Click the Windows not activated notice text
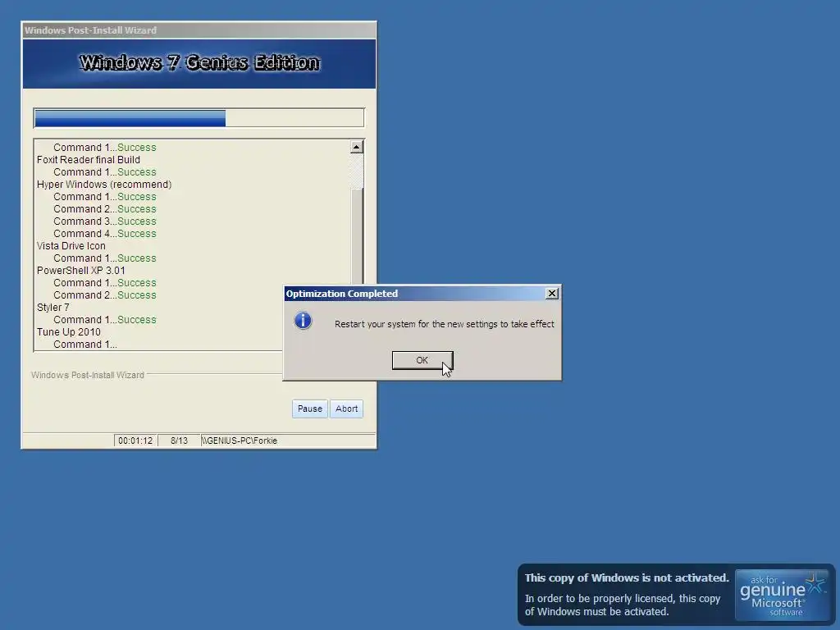The width and height of the screenshot is (840, 630). click(x=626, y=594)
